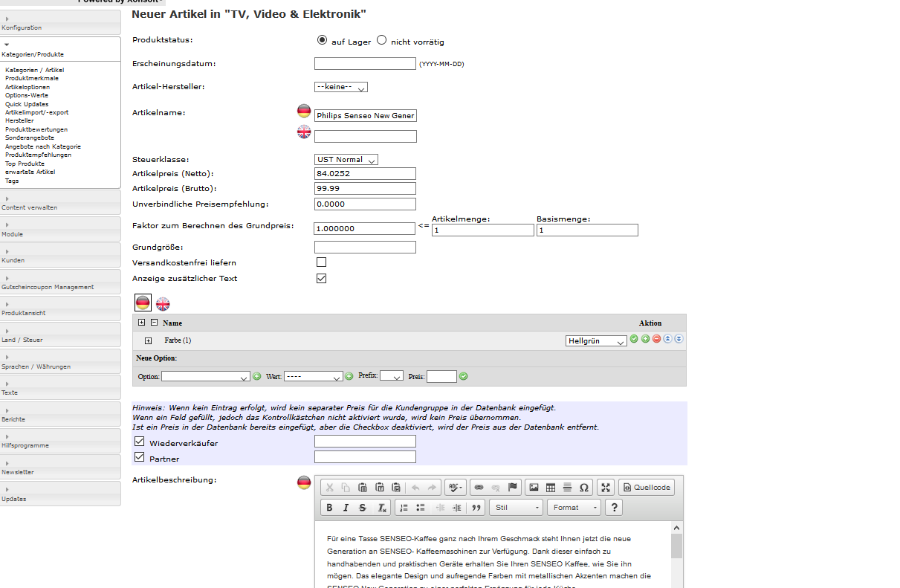Move Farbe down with the blue arrow
The image size is (900, 588).
(x=679, y=339)
